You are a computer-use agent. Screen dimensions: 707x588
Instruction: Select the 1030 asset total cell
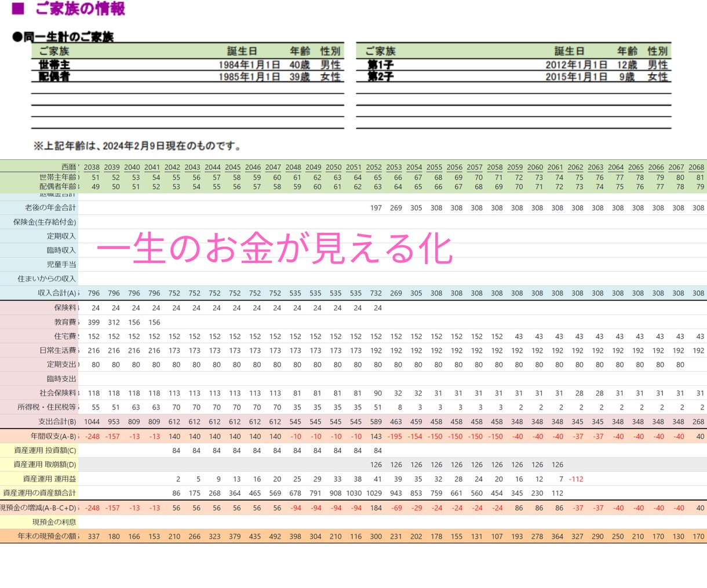[354, 493]
